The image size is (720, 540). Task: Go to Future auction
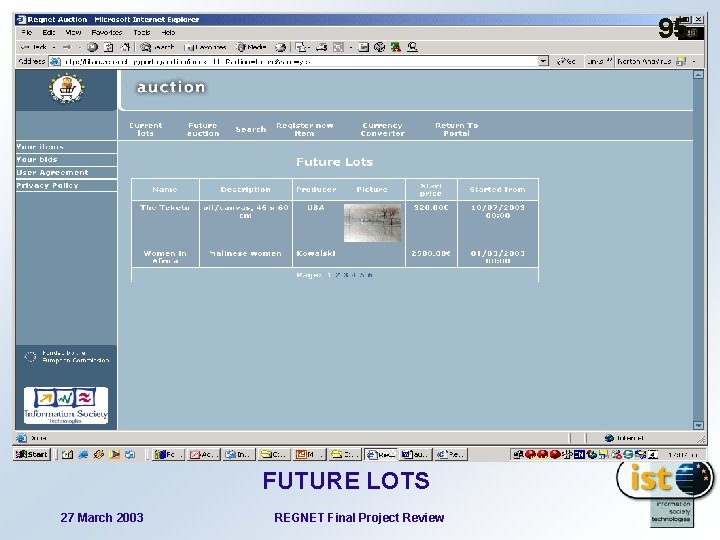(x=203, y=129)
